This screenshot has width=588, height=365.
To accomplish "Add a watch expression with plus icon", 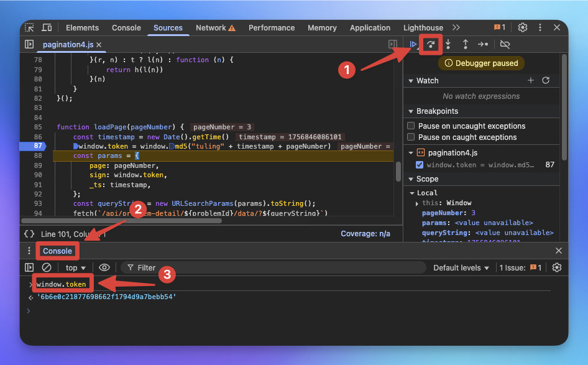I will click(531, 80).
